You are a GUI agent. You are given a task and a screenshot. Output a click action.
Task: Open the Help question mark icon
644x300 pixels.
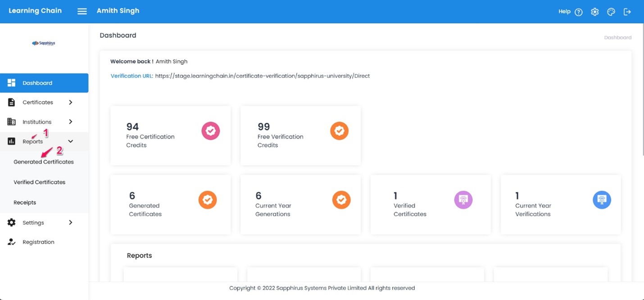click(579, 12)
